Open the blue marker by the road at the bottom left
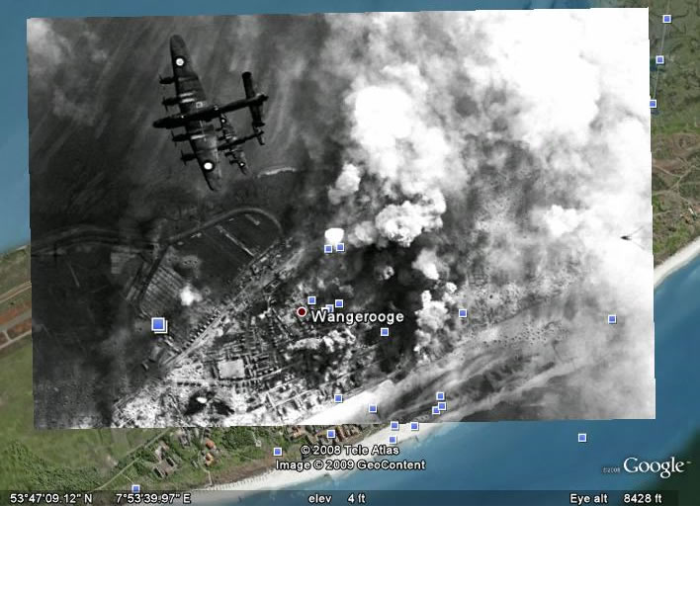Screen dimensions: 700x589 [x=135, y=488]
